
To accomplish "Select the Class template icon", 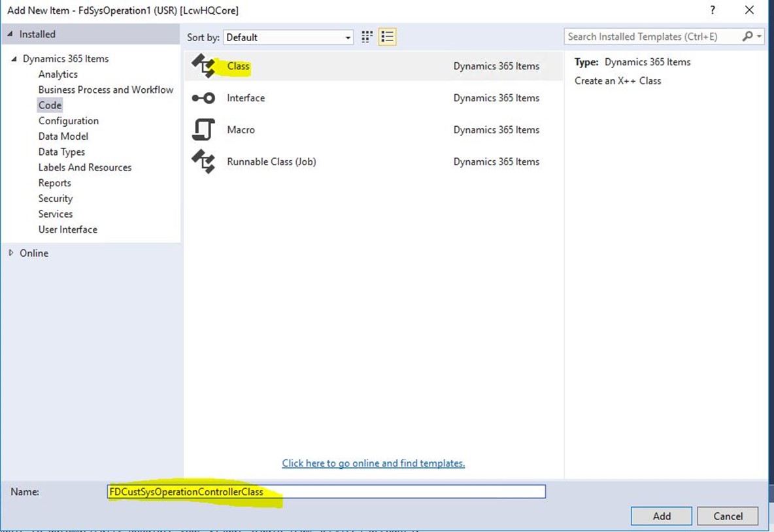I will pyautogui.click(x=203, y=65).
